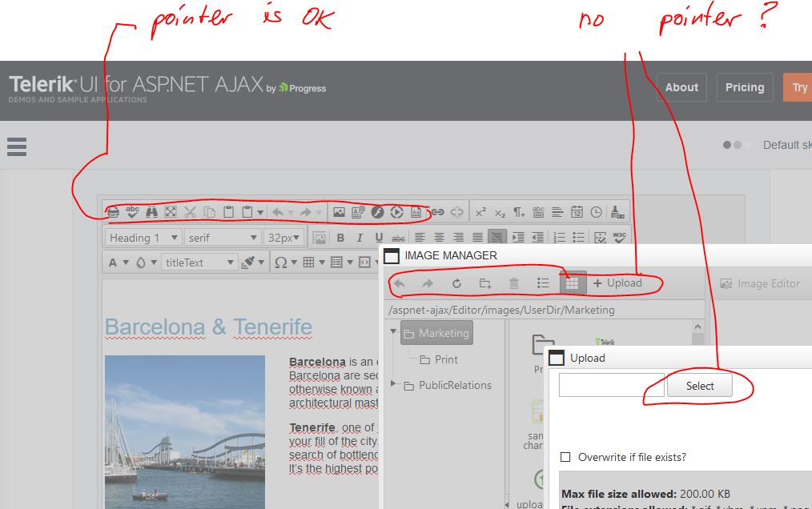The width and height of the screenshot is (812, 509).
Task: Open Media Manager play icon
Action: coord(396,212)
